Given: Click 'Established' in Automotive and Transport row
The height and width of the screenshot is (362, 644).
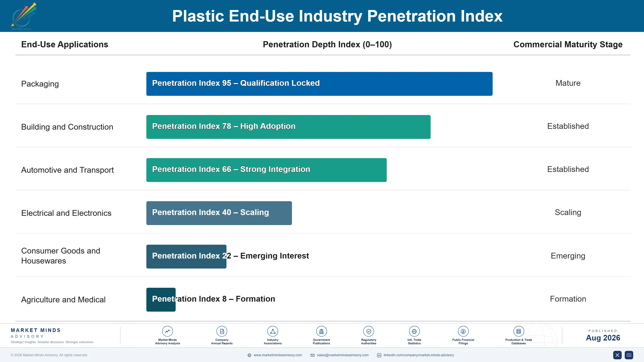Looking at the screenshot, I should pos(568,169).
